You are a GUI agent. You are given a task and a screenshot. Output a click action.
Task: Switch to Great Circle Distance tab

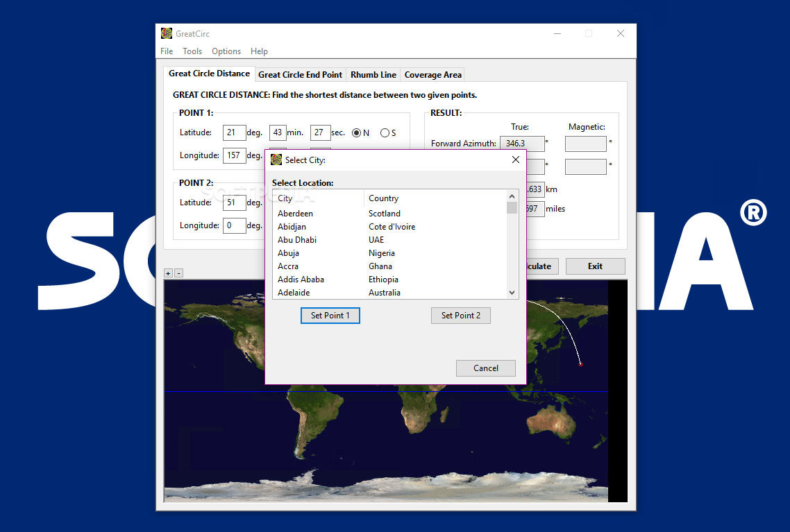(209, 74)
